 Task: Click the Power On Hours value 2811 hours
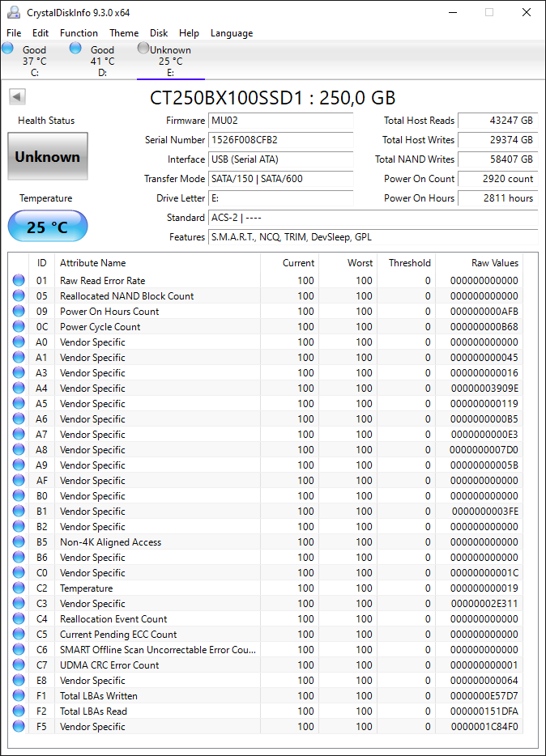point(497,198)
